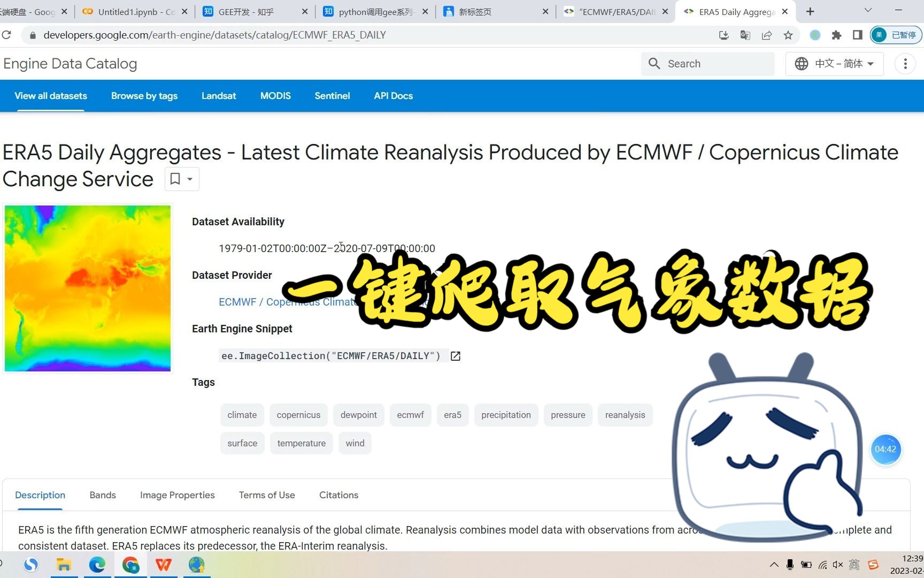
Task: Select the pressure tag
Action: 568,415
